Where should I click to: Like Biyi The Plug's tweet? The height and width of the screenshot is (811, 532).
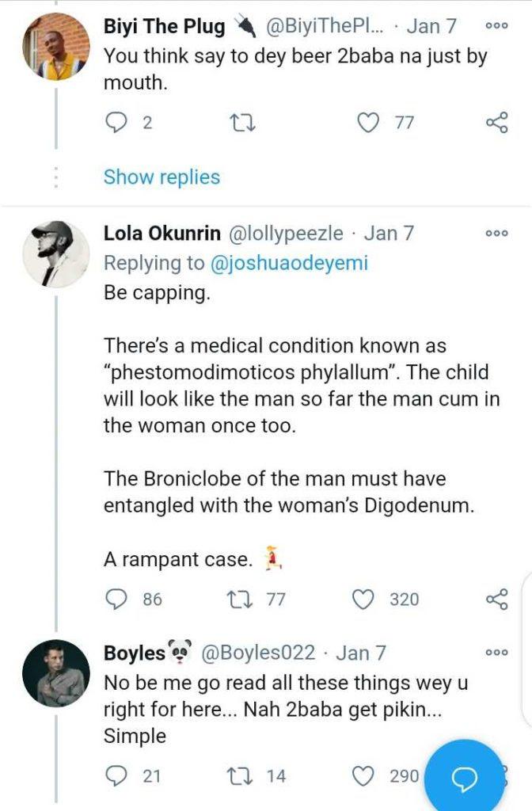[x=367, y=123]
